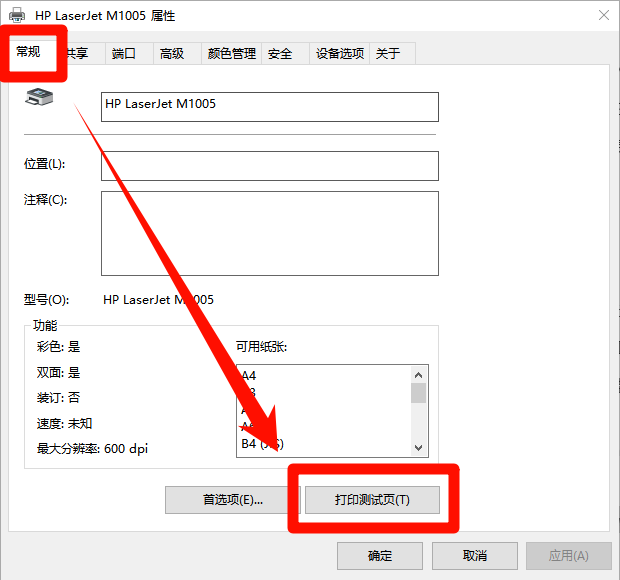Switch to the 共享 tab

pyautogui.click(x=78, y=54)
